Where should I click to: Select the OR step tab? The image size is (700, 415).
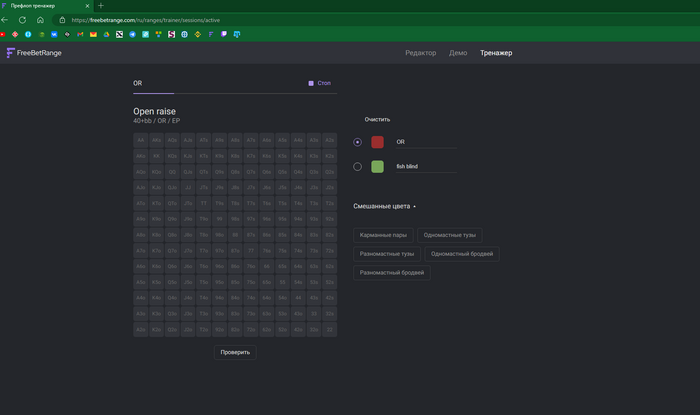click(138, 83)
